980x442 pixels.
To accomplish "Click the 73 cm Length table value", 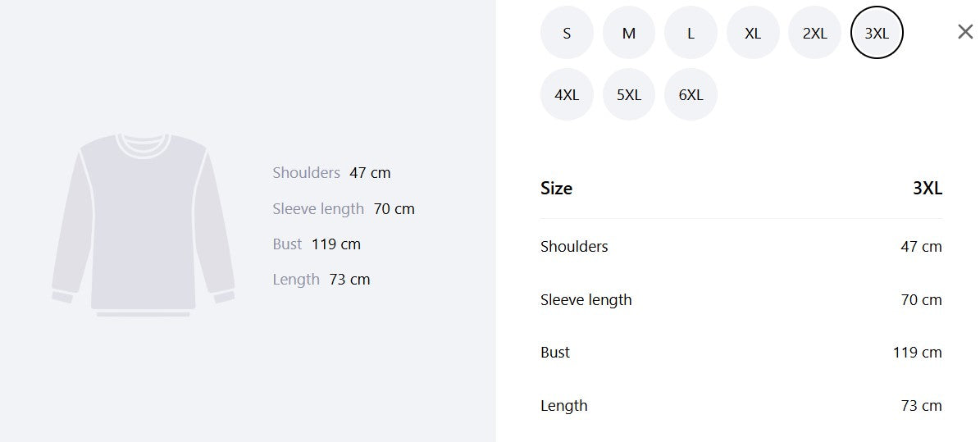I will pyautogui.click(x=921, y=406).
